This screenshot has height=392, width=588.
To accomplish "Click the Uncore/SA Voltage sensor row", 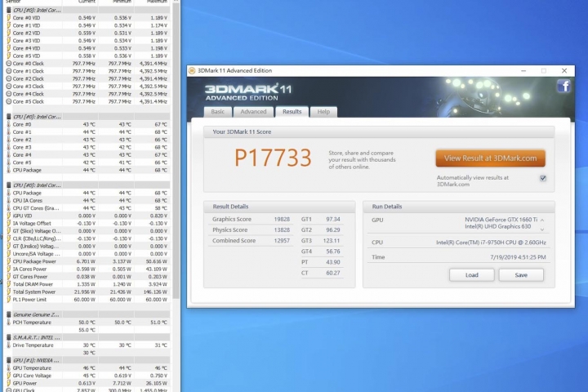I will (88, 254).
